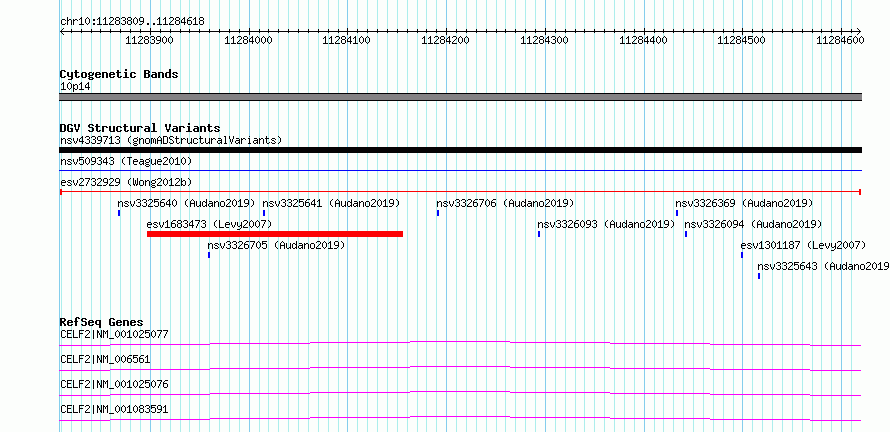
Task: Click the left arrowhead of the ruler
Action: click(62, 31)
